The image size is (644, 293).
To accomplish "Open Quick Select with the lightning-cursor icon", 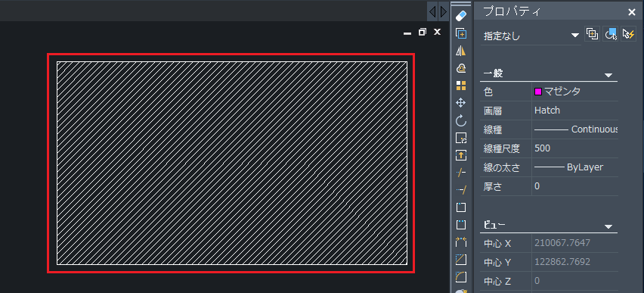I will pos(628,34).
